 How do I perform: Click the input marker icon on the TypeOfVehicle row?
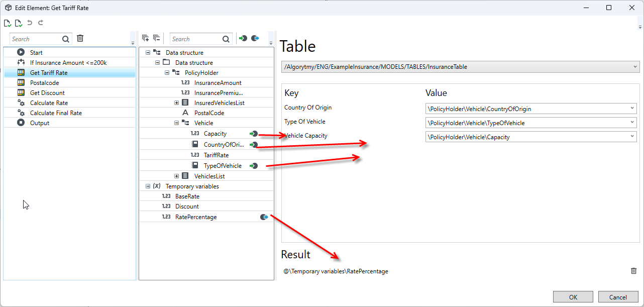click(254, 166)
